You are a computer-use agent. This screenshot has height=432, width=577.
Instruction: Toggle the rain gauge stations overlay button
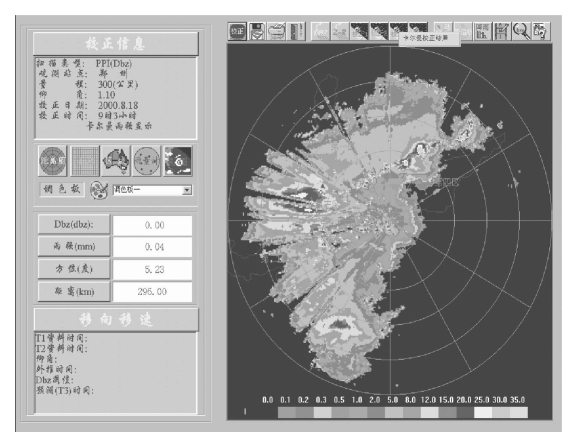[147, 161]
